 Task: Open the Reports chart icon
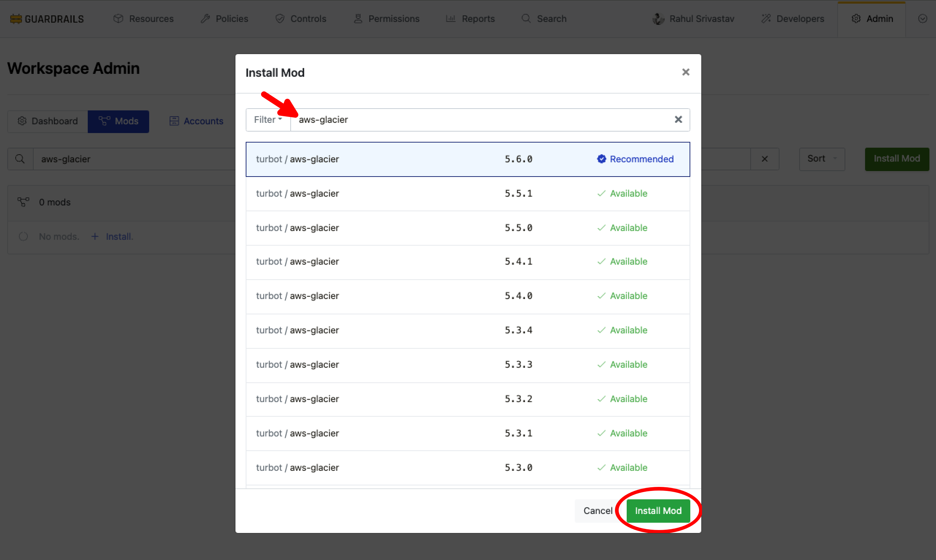coord(450,19)
